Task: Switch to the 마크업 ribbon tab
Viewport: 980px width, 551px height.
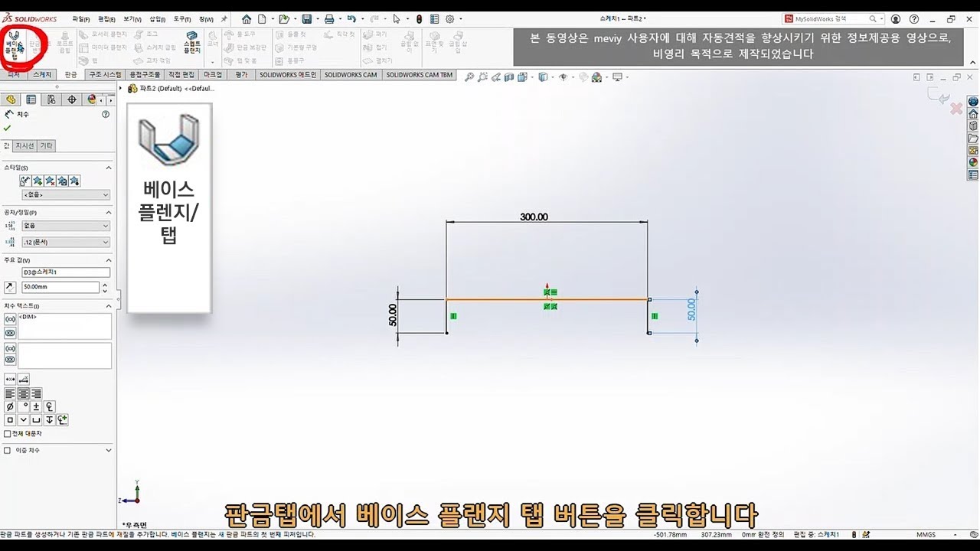Action: tap(213, 75)
